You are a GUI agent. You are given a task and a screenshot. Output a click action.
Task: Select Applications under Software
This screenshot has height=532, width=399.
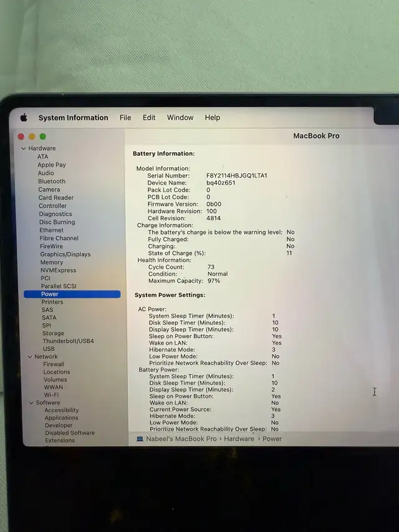62,418
